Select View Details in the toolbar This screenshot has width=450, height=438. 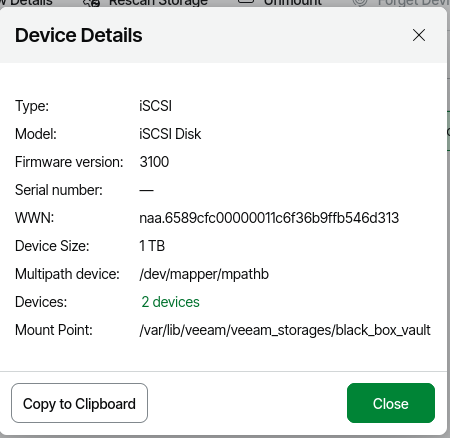coord(26,3)
